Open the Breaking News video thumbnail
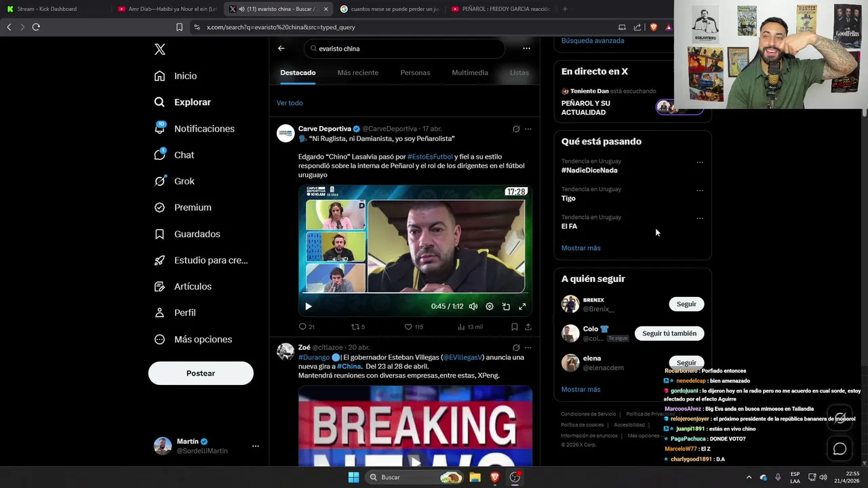 pos(415,426)
